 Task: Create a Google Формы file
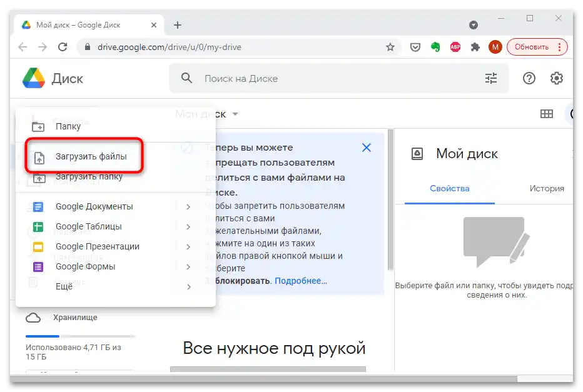(x=115, y=267)
